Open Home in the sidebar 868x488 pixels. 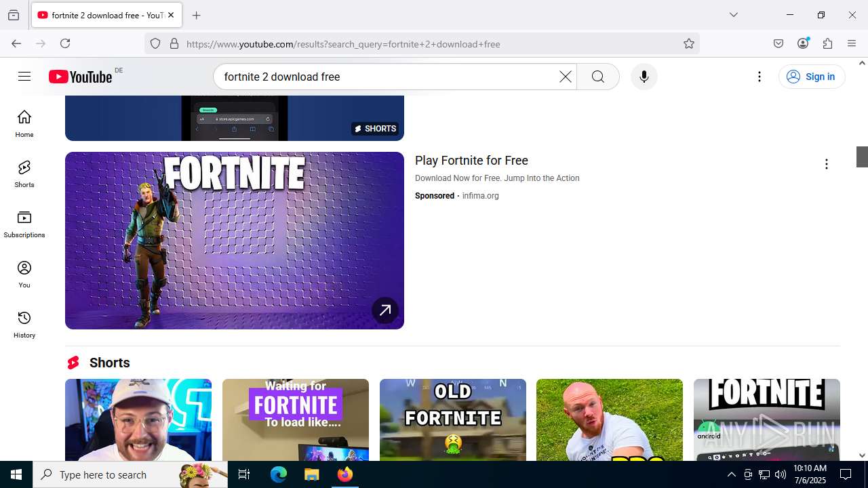[x=24, y=124]
